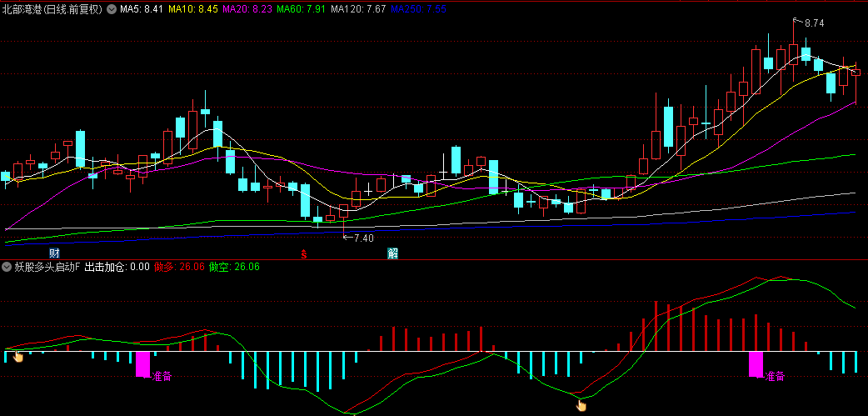Click the hand pointer signal at indicator start

(18, 356)
